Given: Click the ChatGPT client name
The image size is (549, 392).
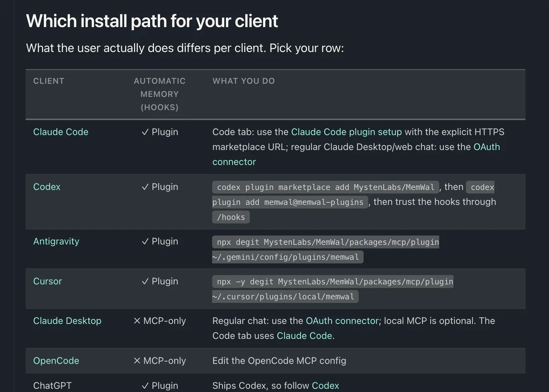Looking at the screenshot, I should (x=53, y=386).
